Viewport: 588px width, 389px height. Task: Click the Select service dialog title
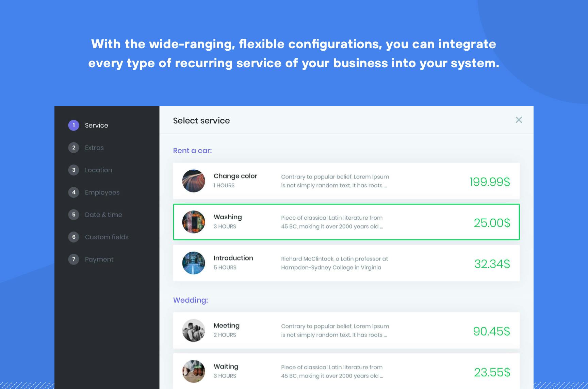(201, 121)
